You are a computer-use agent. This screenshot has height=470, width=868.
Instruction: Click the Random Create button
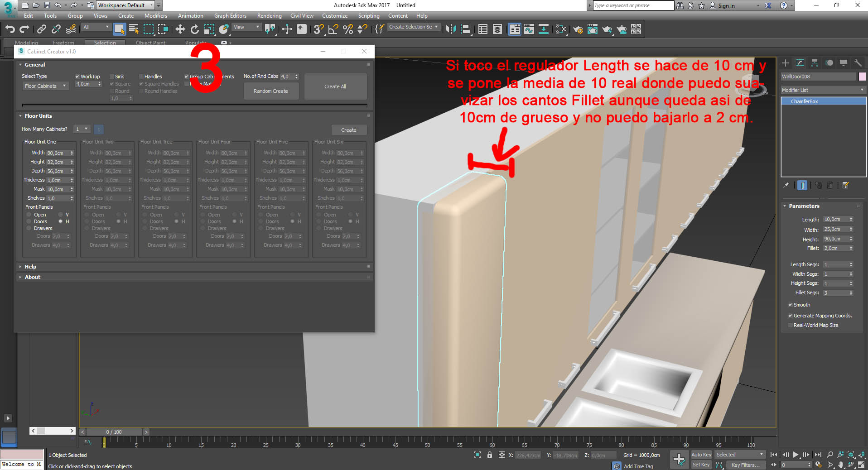point(271,91)
